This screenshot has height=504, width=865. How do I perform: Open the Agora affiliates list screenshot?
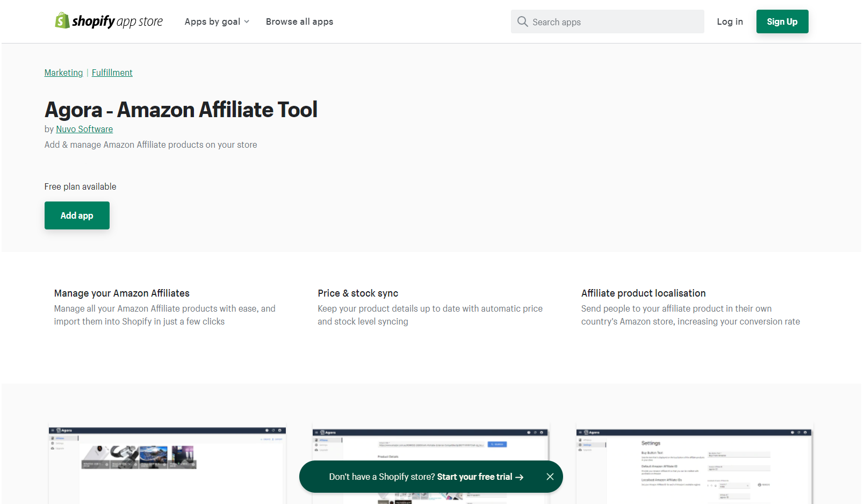(167, 465)
